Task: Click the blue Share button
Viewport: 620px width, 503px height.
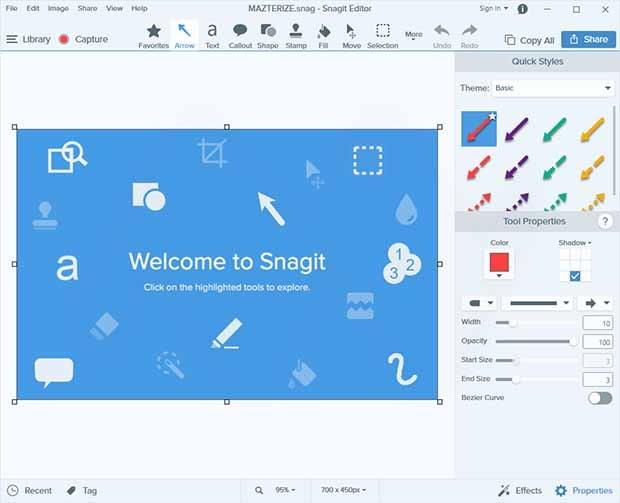Action: tap(588, 40)
